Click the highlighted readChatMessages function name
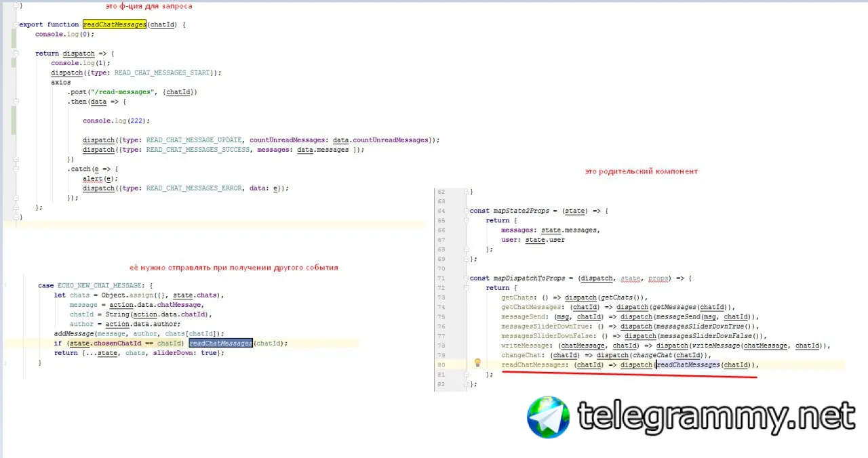 (115, 24)
